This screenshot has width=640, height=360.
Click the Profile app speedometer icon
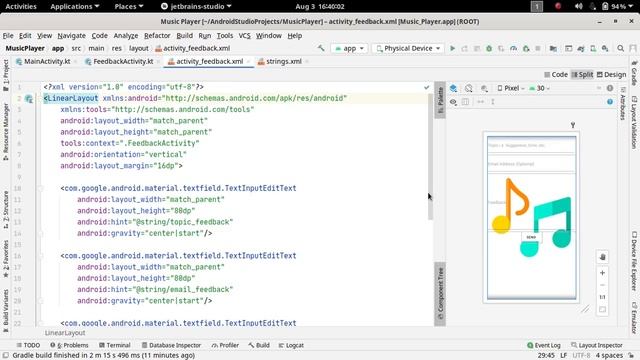pos(513,48)
